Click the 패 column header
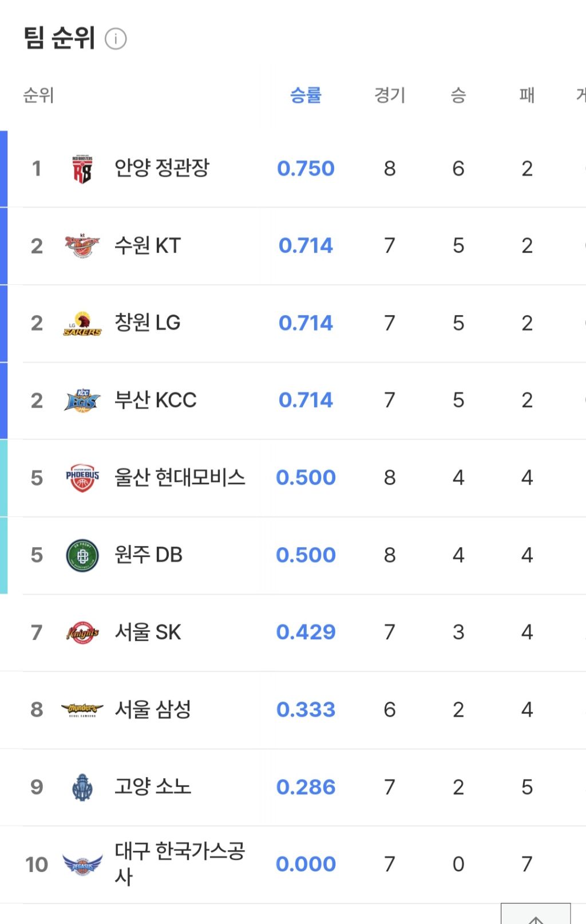 tap(527, 95)
